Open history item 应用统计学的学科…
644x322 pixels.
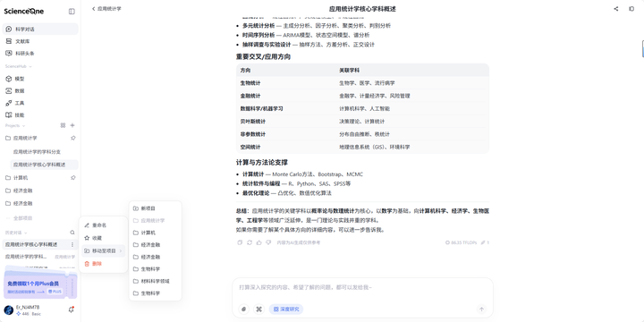[x=26, y=257]
